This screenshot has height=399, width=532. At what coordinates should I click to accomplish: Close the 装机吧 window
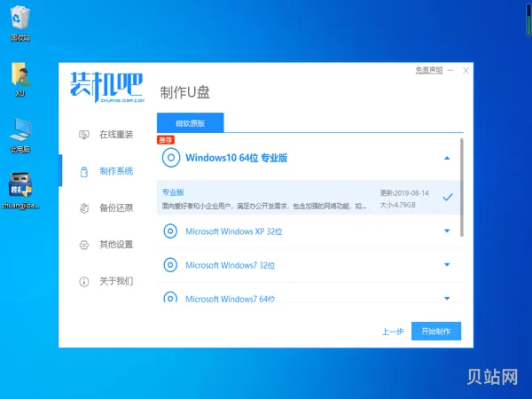pos(465,70)
